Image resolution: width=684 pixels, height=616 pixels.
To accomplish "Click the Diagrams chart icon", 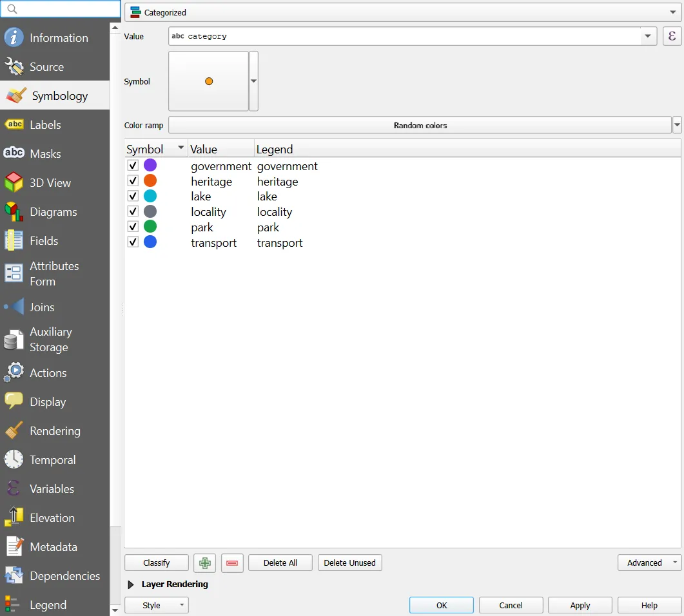I will pyautogui.click(x=14, y=212).
